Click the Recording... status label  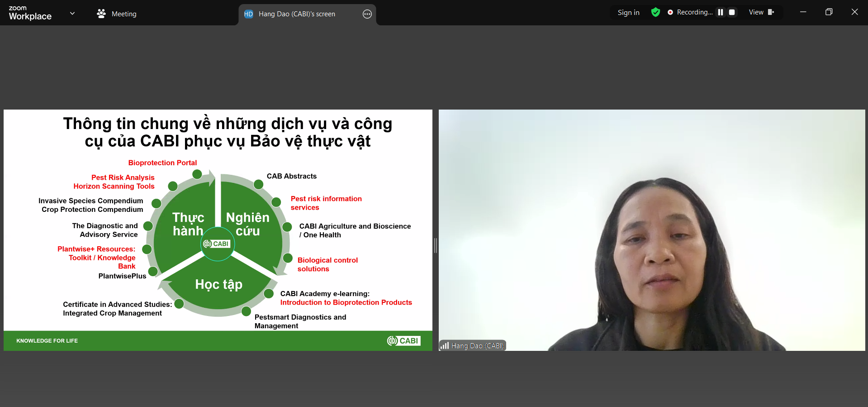tap(694, 12)
